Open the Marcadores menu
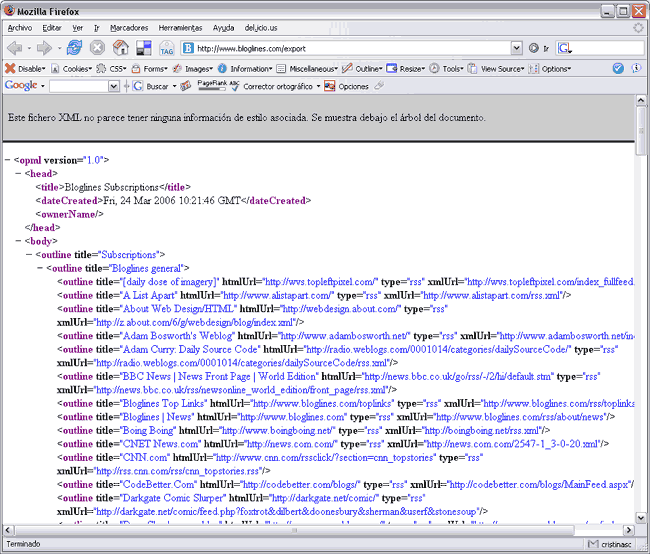 coord(129,28)
